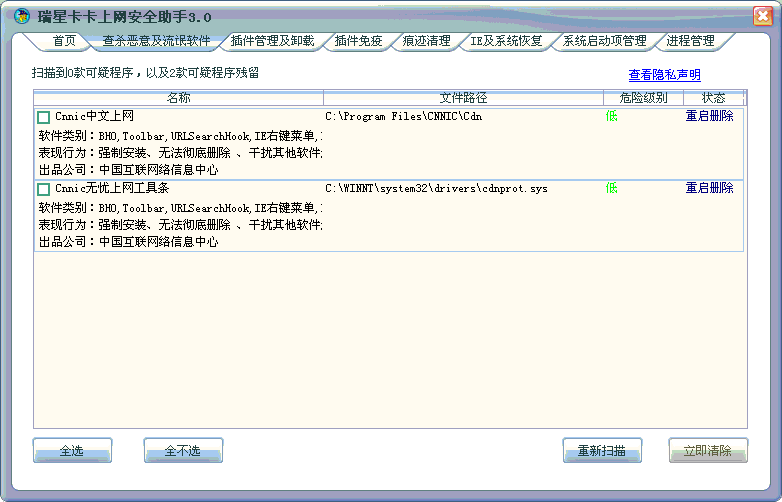Open the 痕迹清理 tab
Screen dimensions: 782x502
(x=426, y=41)
